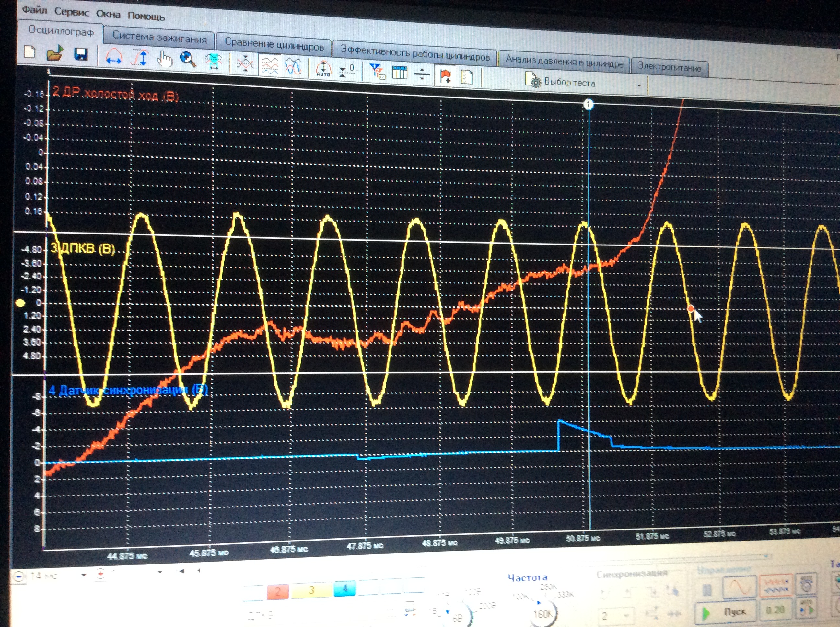Open the table columns icon
The width and height of the screenshot is (840, 627).
(399, 72)
